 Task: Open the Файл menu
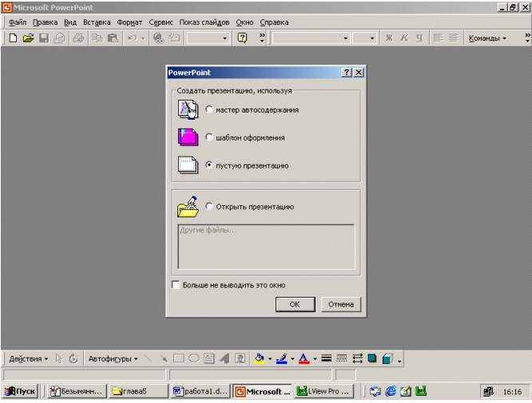[18, 22]
